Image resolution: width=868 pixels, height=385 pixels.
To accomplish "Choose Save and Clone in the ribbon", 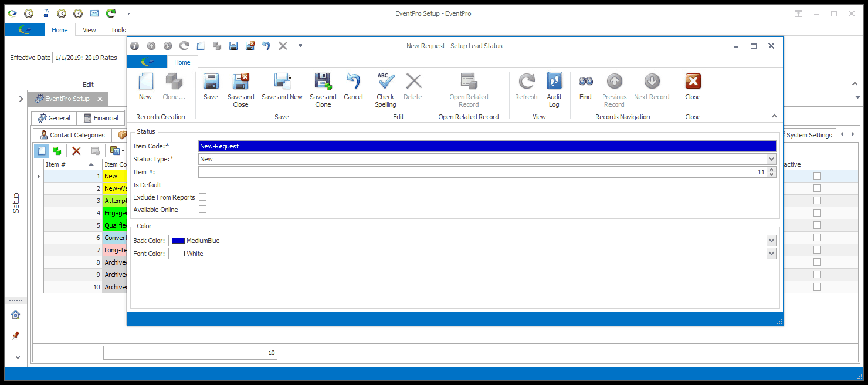I will point(323,90).
